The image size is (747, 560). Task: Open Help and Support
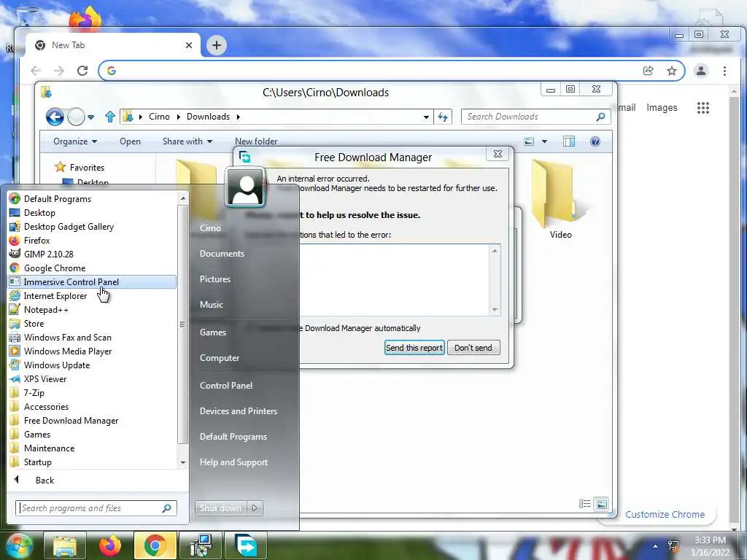click(x=233, y=462)
